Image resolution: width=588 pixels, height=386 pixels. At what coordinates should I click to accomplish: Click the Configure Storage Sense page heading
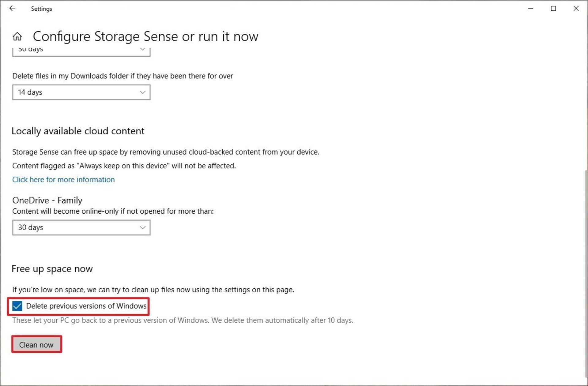pyautogui.click(x=145, y=36)
